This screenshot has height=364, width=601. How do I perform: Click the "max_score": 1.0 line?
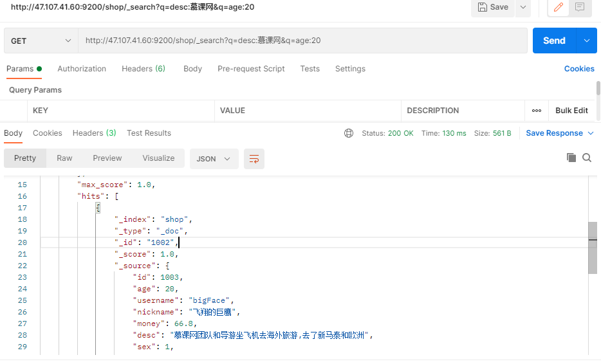click(x=116, y=185)
